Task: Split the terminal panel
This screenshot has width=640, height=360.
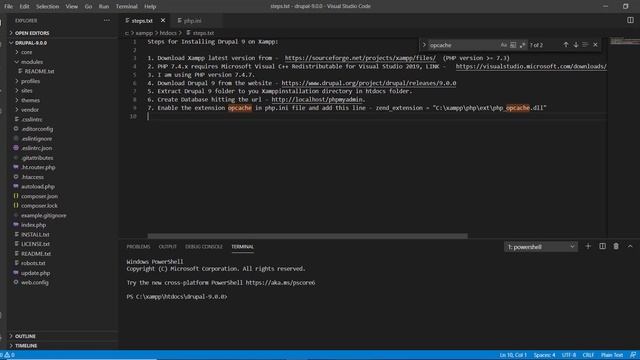Action: [602, 247]
